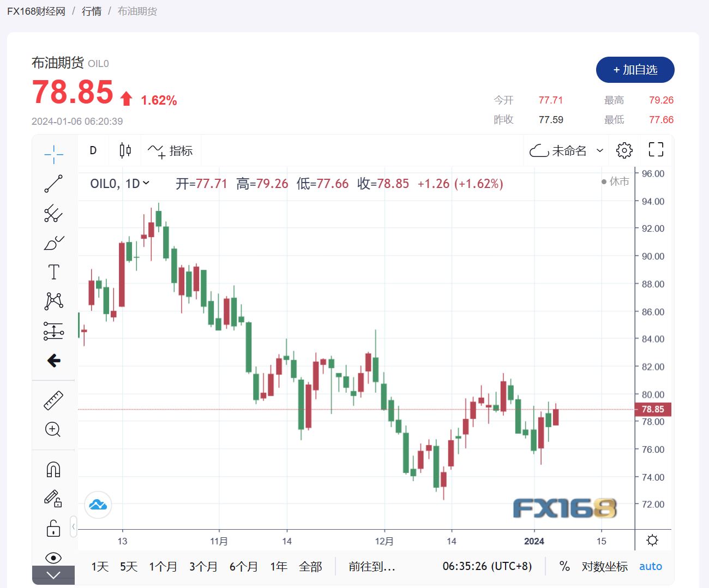Screen dimensions: 709x588
Task: Select the crosshair cursor tool
Action: (53, 155)
